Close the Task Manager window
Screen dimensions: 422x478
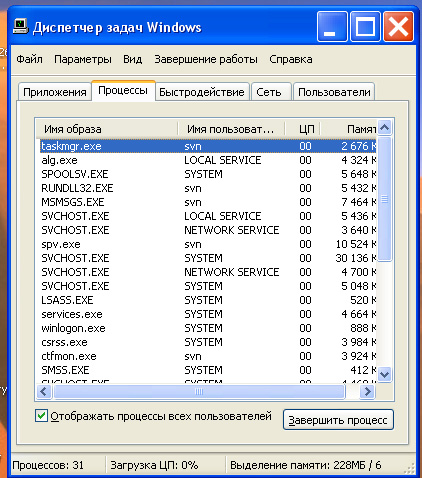point(398,26)
